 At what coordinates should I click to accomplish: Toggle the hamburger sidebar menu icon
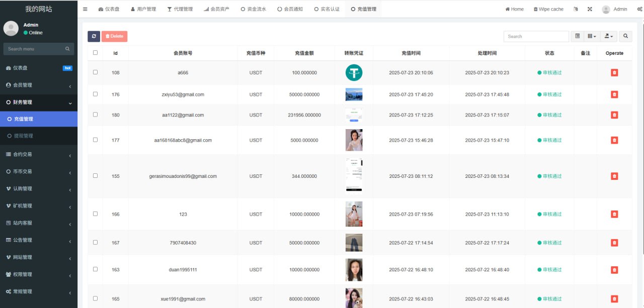85,9
